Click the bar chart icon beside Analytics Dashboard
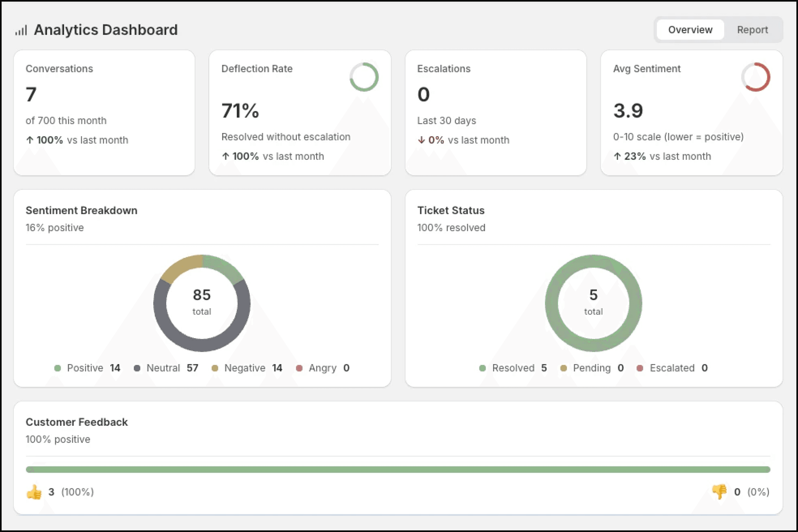 coord(21,30)
